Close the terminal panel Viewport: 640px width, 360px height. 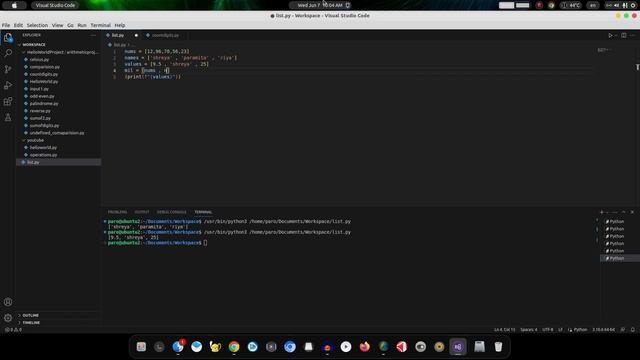632,212
